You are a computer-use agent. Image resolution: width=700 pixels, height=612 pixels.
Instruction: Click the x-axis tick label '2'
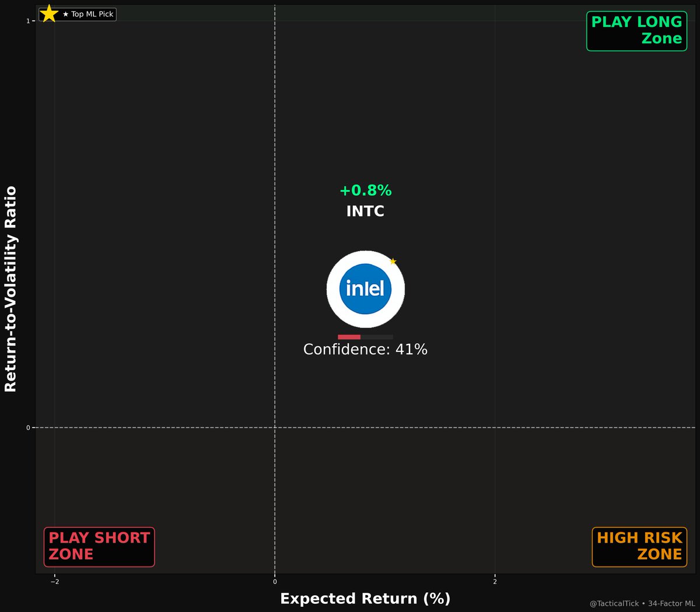(495, 581)
